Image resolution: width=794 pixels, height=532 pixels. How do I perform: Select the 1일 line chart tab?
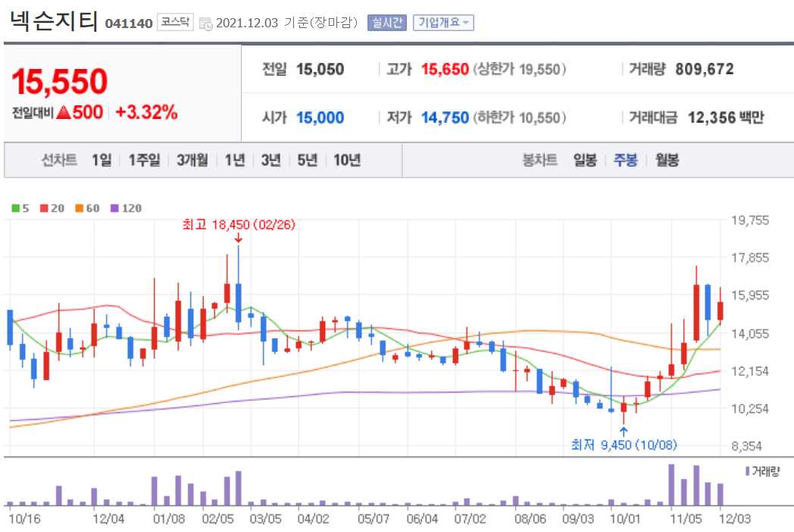[x=102, y=160]
